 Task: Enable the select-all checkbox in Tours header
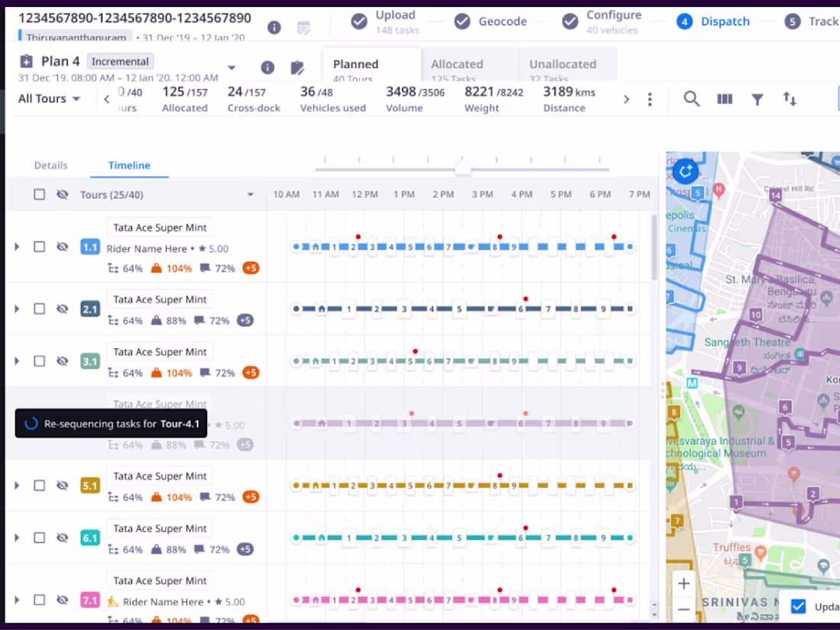coord(39,194)
